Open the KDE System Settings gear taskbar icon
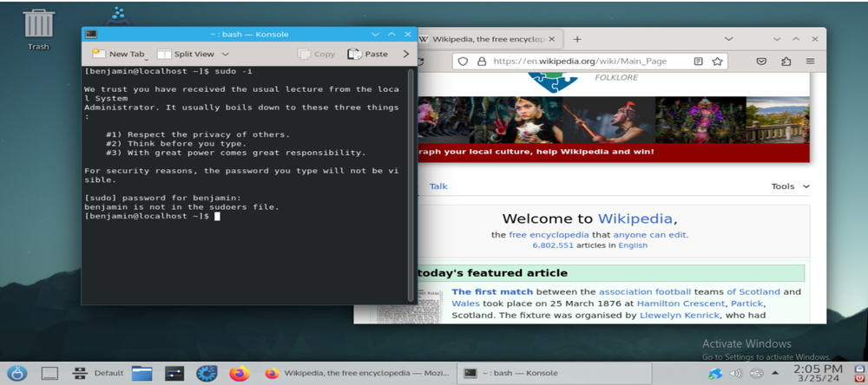Viewport: 868px width, 385px height. [207, 374]
